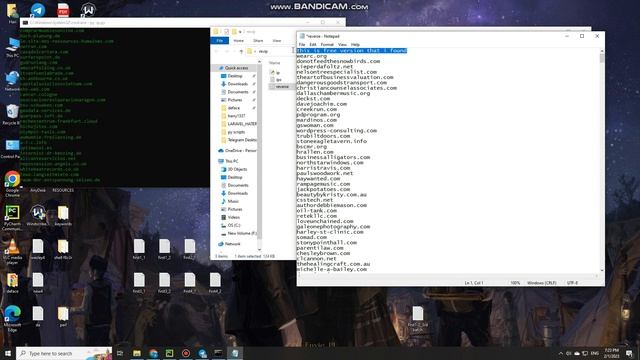Select the PyCharm Community desktop shortcut

(x=12, y=218)
